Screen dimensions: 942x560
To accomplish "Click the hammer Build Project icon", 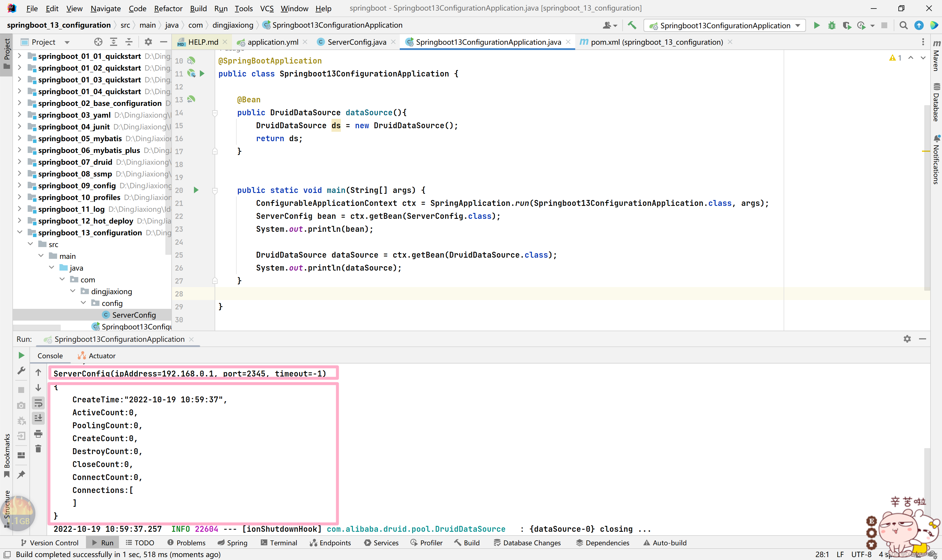I will click(632, 25).
